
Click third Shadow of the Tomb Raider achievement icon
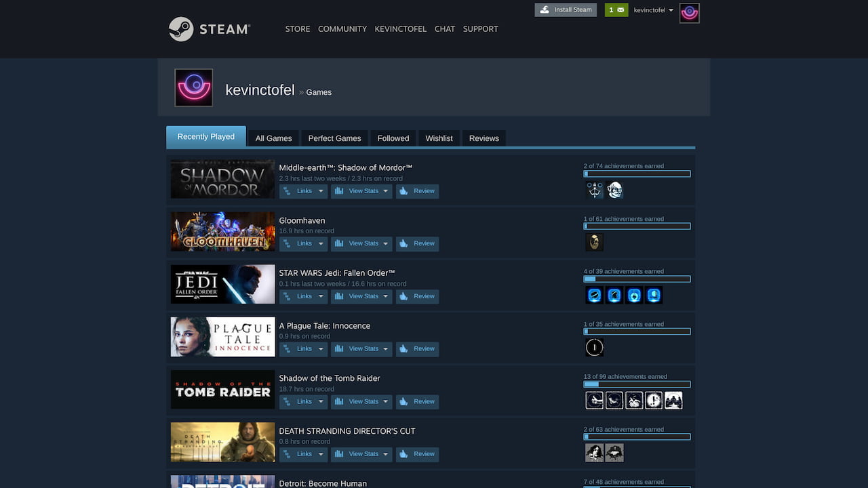(634, 401)
